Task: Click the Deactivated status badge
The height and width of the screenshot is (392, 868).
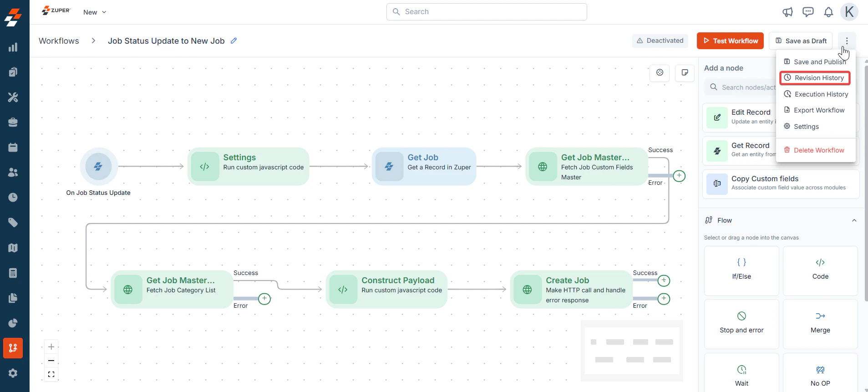Action: click(x=660, y=41)
